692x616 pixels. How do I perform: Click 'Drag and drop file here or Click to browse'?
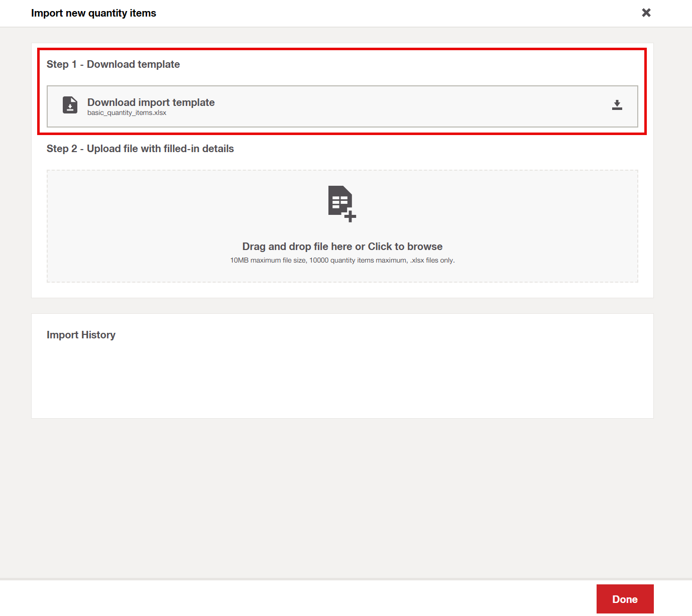tap(342, 247)
